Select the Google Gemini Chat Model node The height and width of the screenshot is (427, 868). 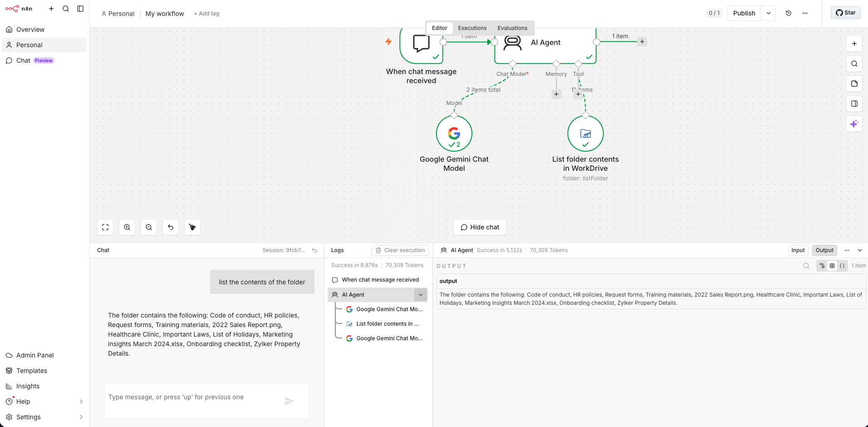point(454,134)
